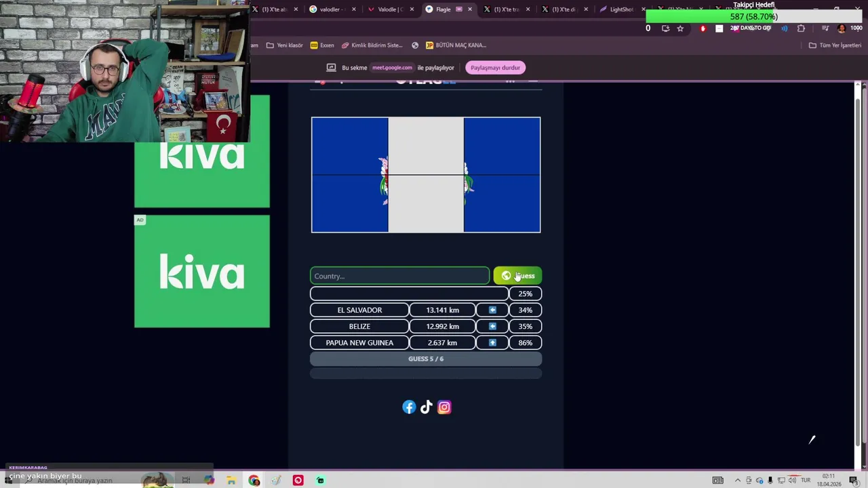This screenshot has width=868, height=488.
Task: Open the browser profile avatar
Action: click(842, 28)
